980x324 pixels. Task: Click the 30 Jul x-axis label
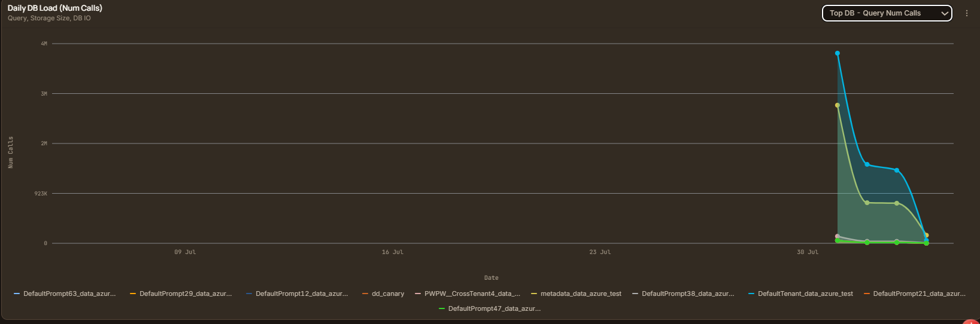pos(808,252)
